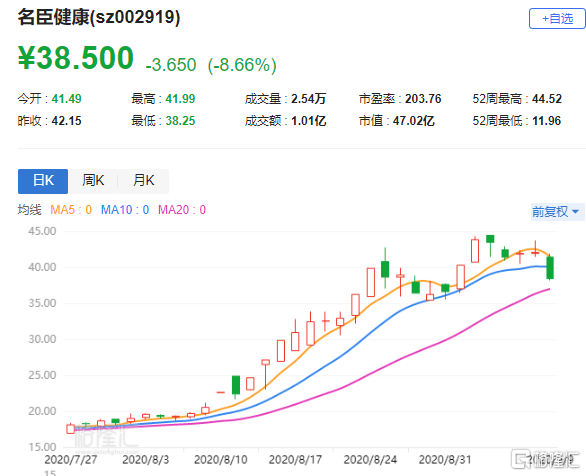Click the MA20 : 0 moving average label
Image resolution: width=586 pixels, height=476 pixels.
182,210
